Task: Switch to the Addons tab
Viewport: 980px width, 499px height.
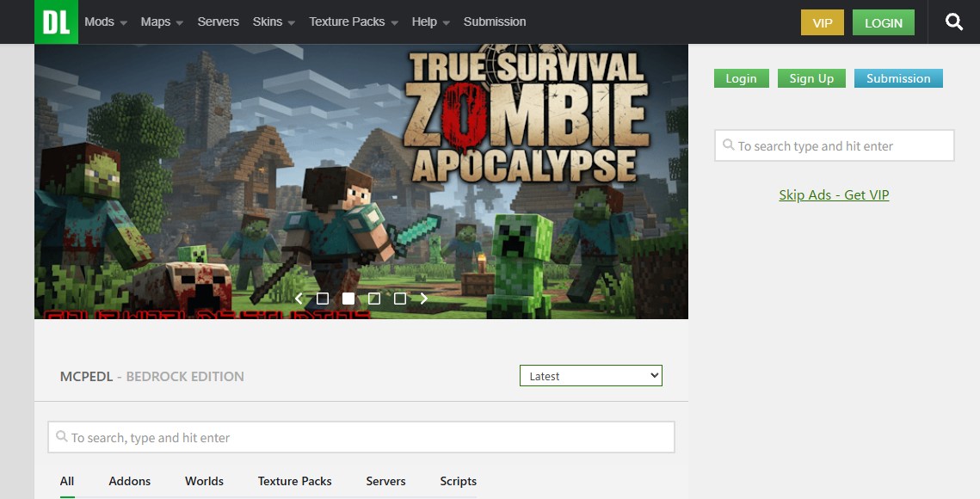Action: click(129, 481)
